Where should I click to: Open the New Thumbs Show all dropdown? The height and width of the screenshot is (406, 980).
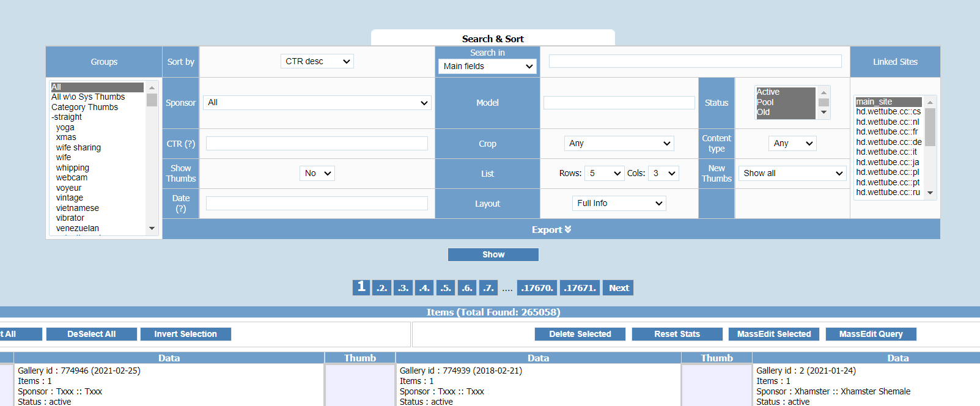pyautogui.click(x=792, y=173)
